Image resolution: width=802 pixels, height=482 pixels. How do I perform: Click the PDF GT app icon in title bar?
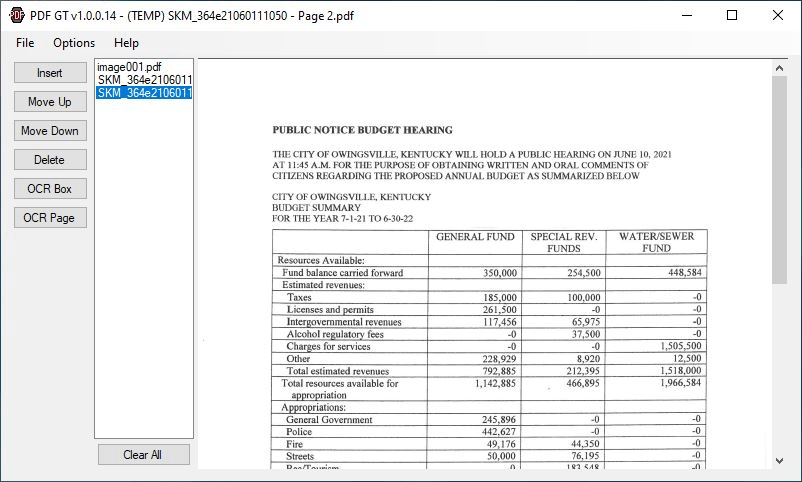pyautogui.click(x=16, y=15)
